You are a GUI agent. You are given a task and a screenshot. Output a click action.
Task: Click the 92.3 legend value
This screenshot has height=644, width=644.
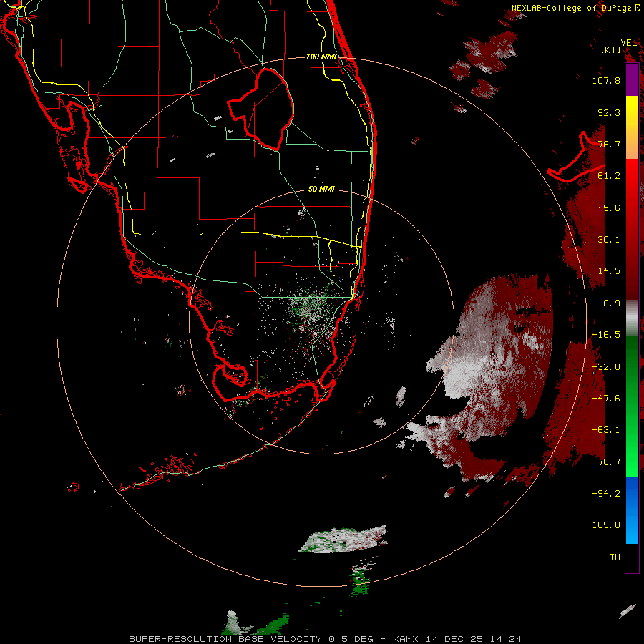(x=609, y=112)
